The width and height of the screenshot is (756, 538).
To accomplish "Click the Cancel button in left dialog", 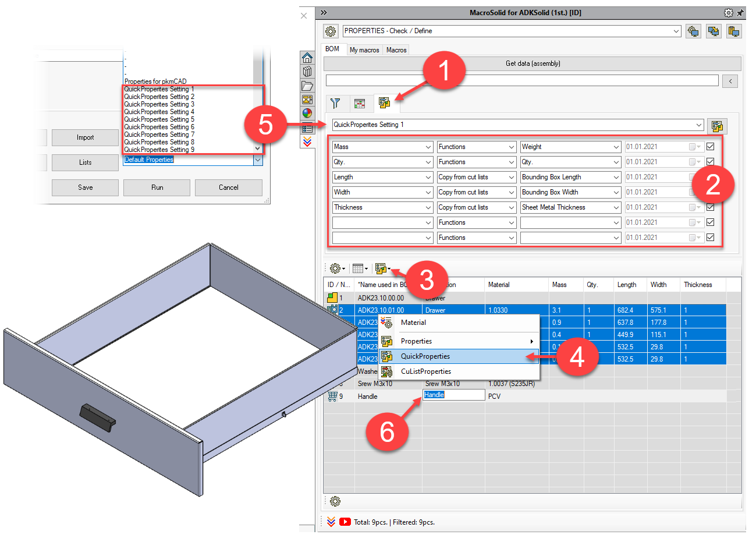I will (229, 187).
